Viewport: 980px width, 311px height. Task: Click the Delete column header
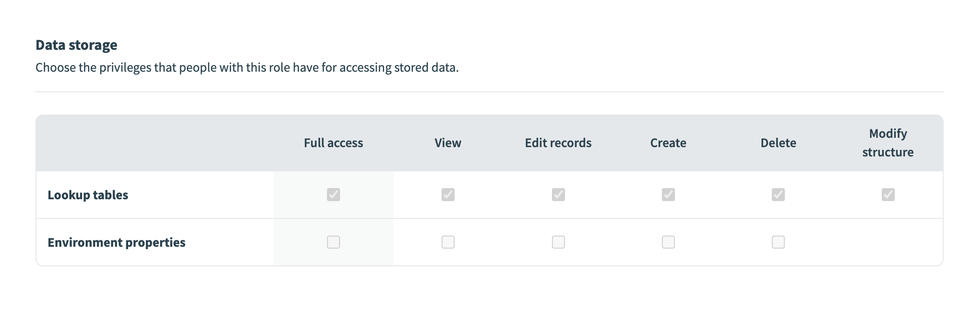778,143
